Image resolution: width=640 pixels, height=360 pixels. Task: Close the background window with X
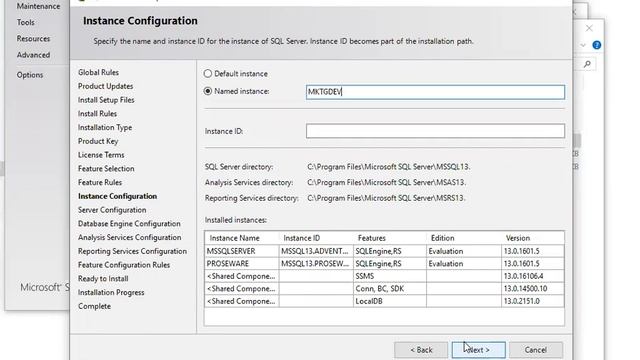click(x=589, y=28)
